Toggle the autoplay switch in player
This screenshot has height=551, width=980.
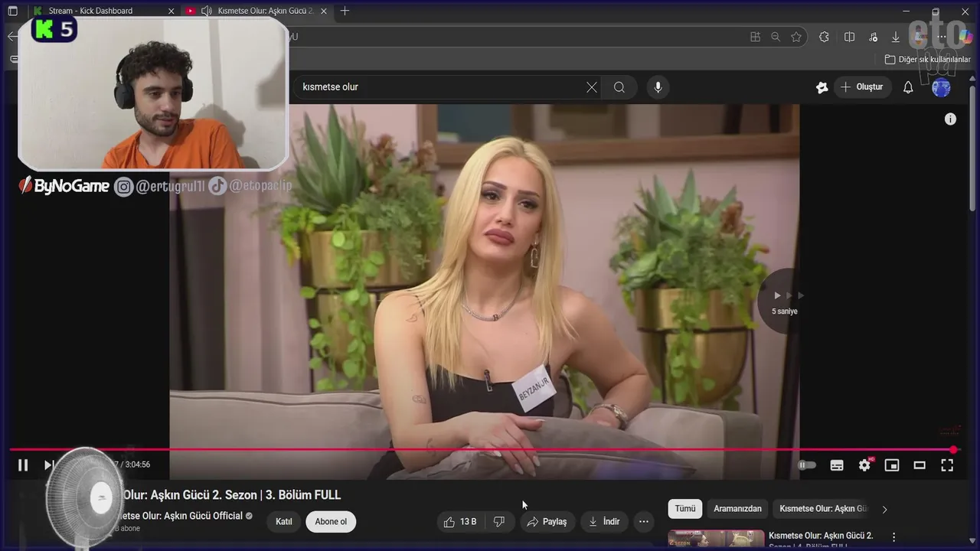coord(807,465)
